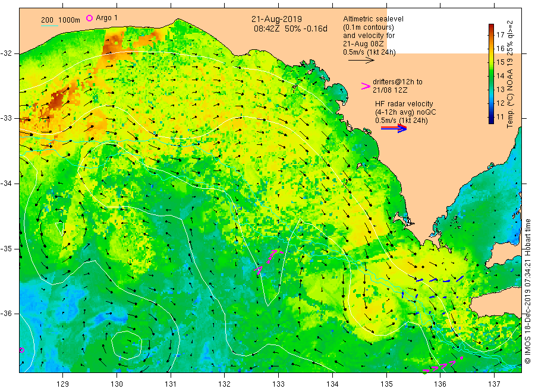Click the '21-Aug 08Z' legend text

[363, 43]
